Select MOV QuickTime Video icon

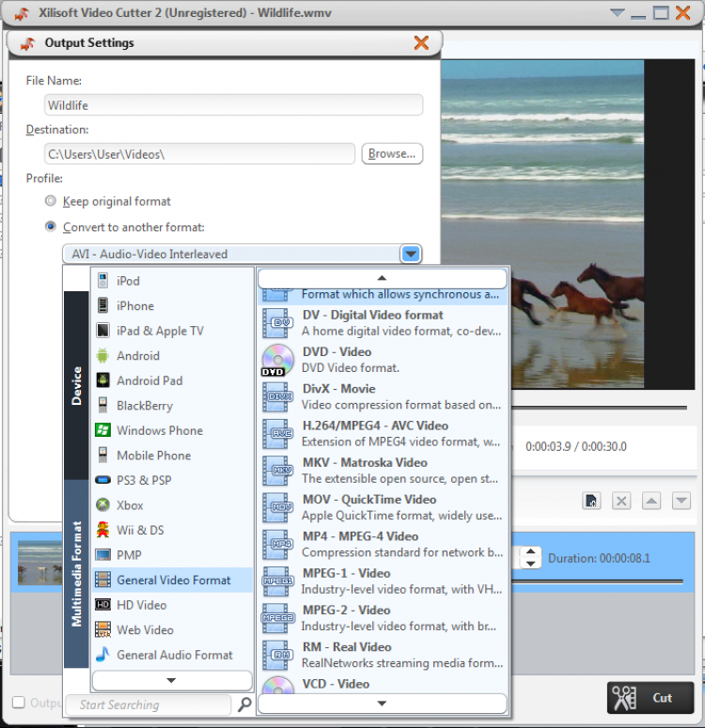[x=277, y=507]
